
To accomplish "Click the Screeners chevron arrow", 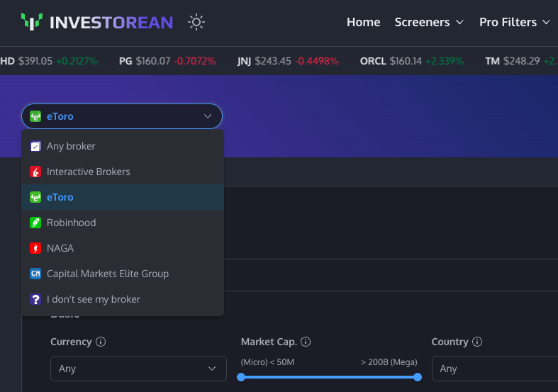I will pyautogui.click(x=459, y=22).
